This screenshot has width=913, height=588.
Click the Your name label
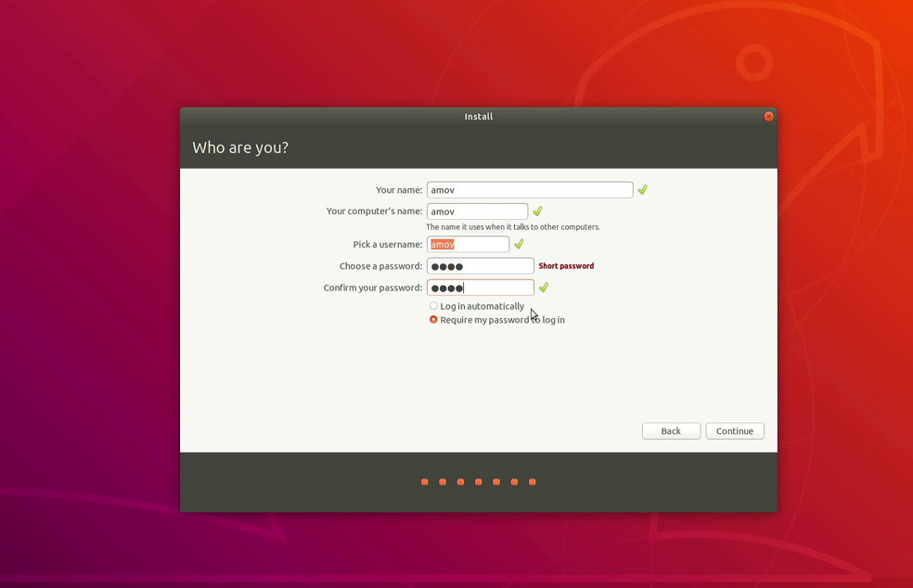[399, 190]
